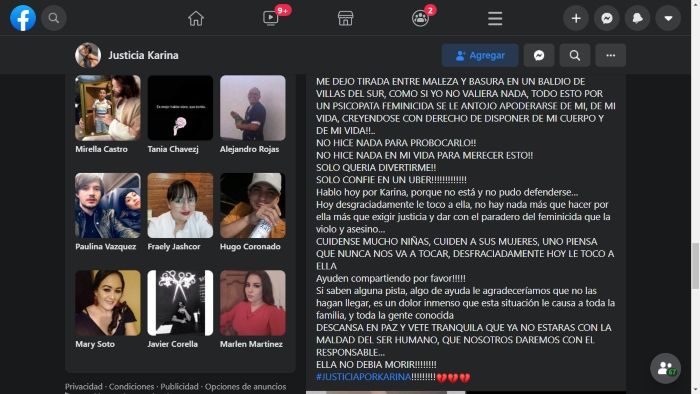Click Justicia Karina profile picture
Image resolution: width=700 pixels, height=394 pixels.
click(88, 55)
